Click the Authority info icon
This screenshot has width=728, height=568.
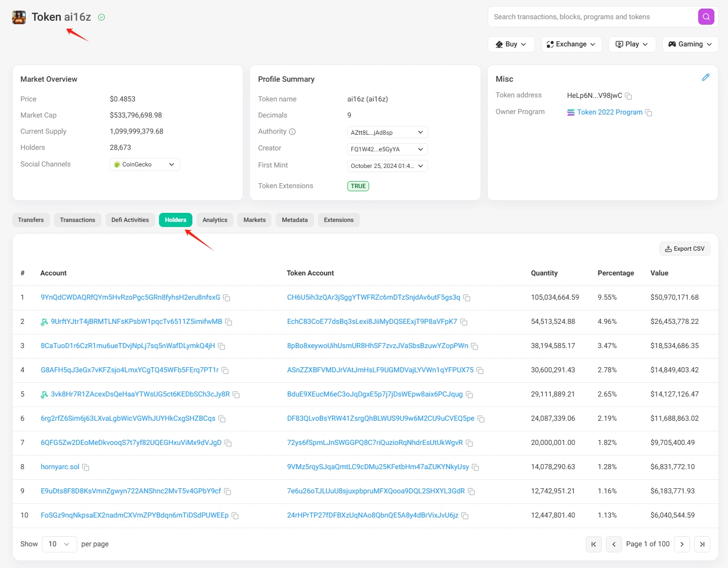292,132
